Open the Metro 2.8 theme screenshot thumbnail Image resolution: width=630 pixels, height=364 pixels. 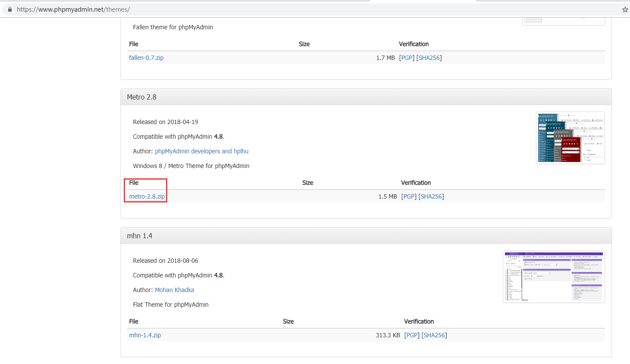[570, 138]
